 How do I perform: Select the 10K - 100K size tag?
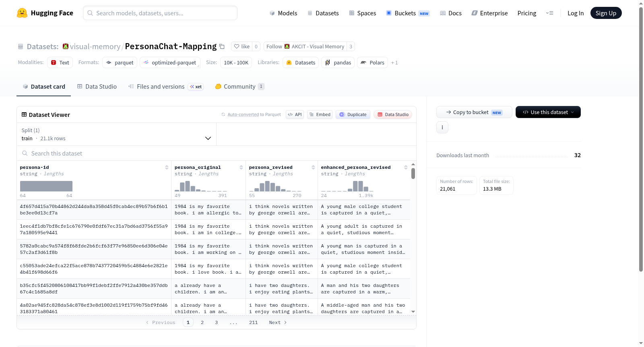click(236, 62)
